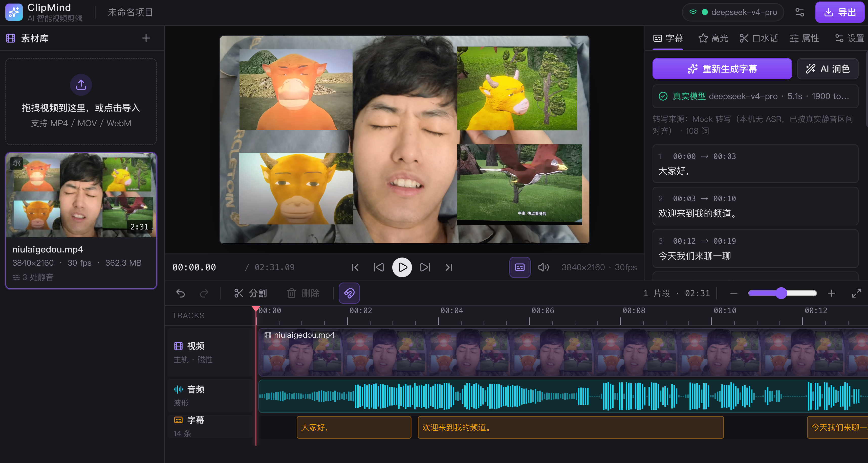Click the redo arrow icon
868x463 pixels.
(x=204, y=293)
